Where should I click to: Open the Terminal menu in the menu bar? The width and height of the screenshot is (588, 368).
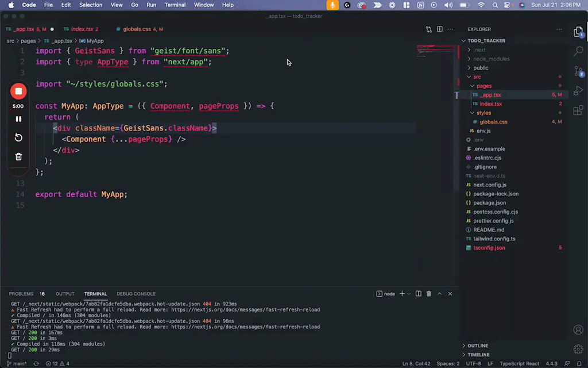tap(175, 5)
